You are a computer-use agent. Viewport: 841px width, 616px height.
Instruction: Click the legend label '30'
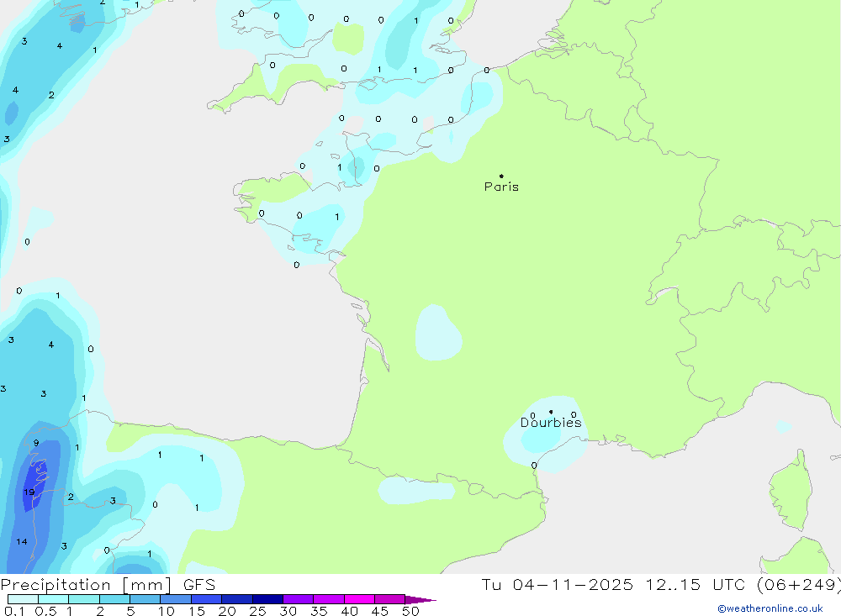(x=288, y=611)
